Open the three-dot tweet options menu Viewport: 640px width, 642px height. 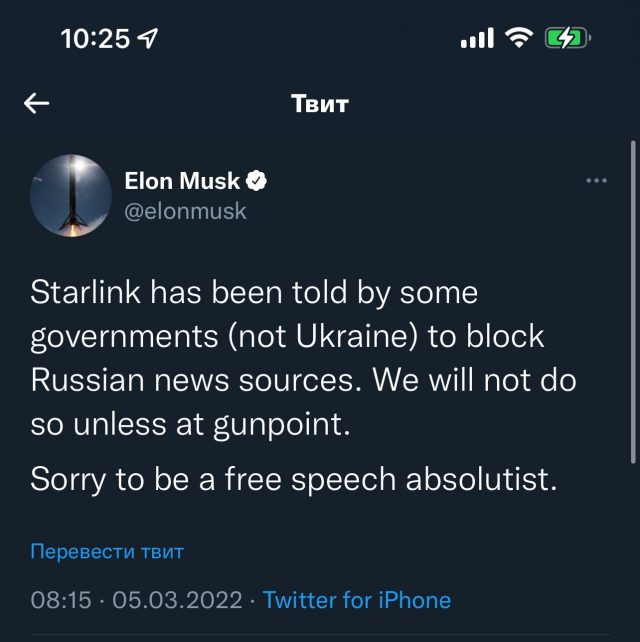(596, 181)
